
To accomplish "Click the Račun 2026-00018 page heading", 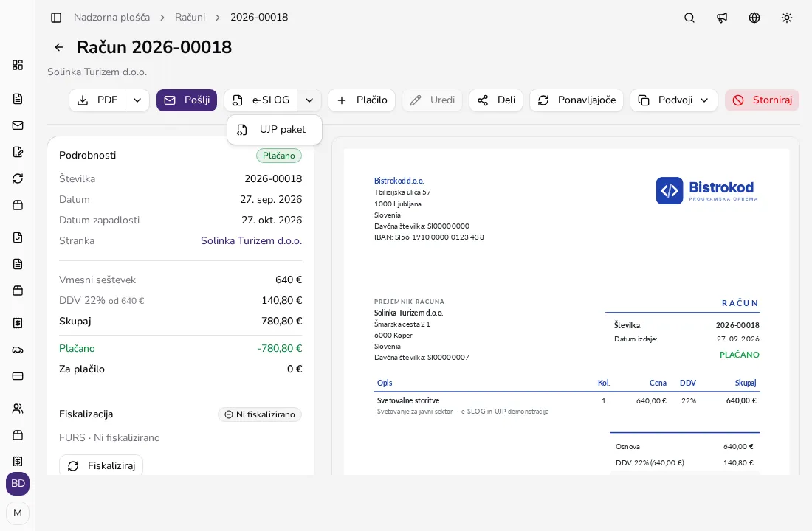I will (x=154, y=47).
